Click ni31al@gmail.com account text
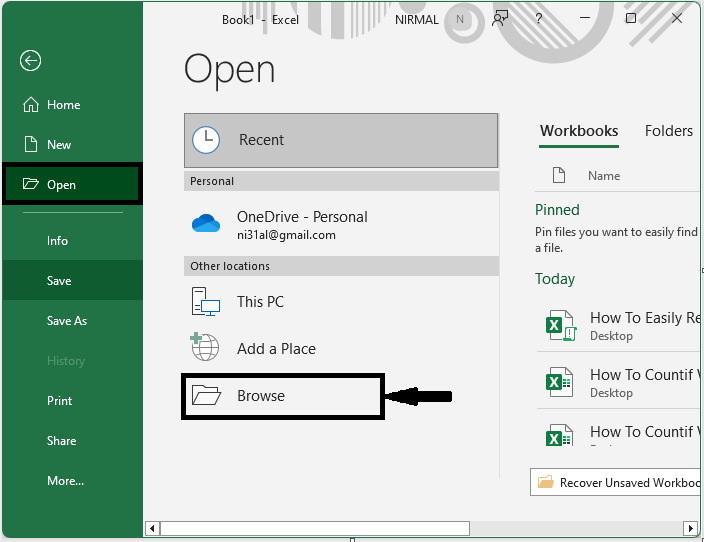 pyautogui.click(x=286, y=235)
